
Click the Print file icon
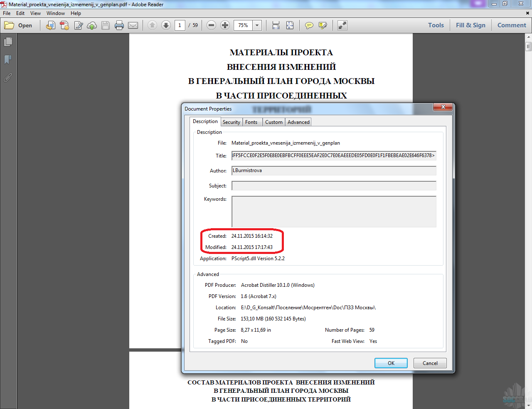[119, 25]
